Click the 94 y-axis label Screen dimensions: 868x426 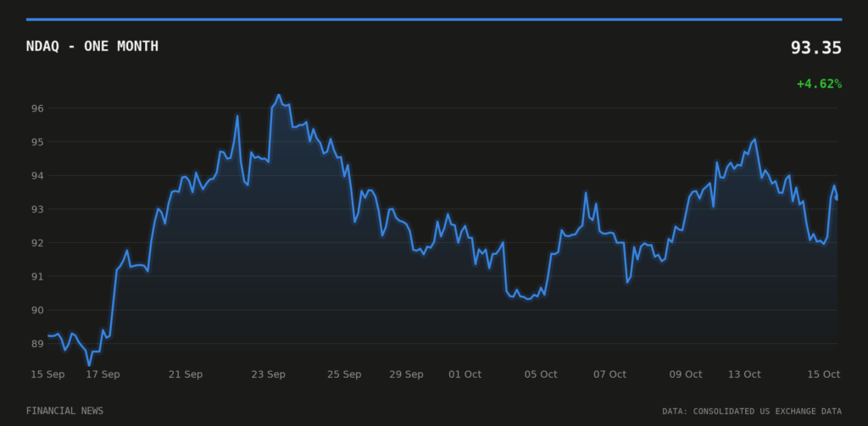[x=36, y=176]
